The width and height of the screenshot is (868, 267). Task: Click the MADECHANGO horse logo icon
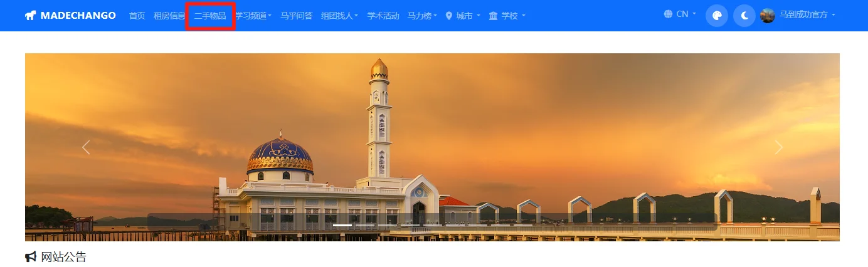30,15
